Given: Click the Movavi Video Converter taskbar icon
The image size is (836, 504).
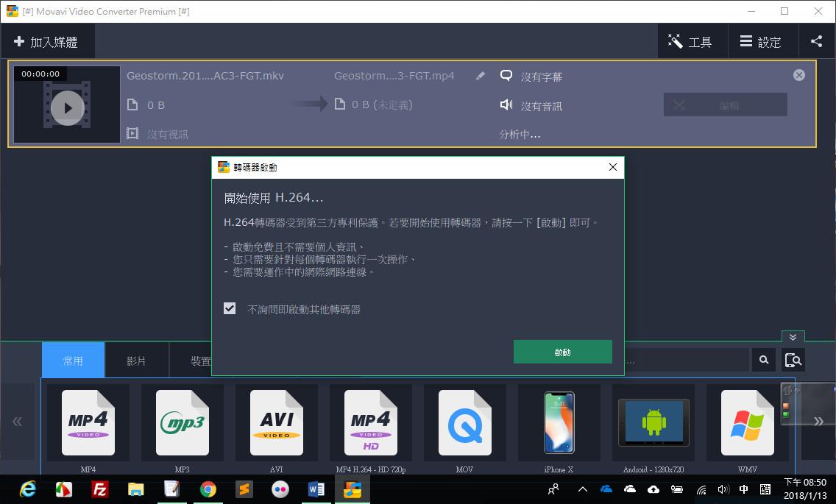Looking at the screenshot, I should pos(353,489).
